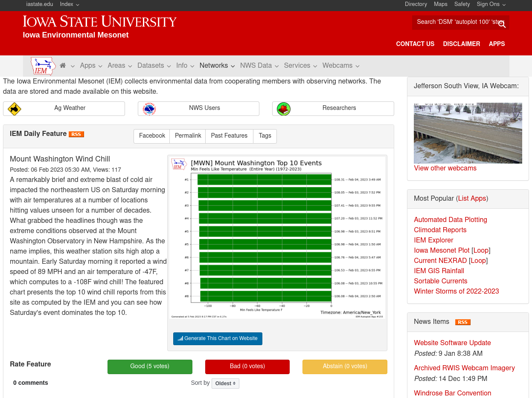
Task: Open the APPS header link
Action: (x=497, y=44)
